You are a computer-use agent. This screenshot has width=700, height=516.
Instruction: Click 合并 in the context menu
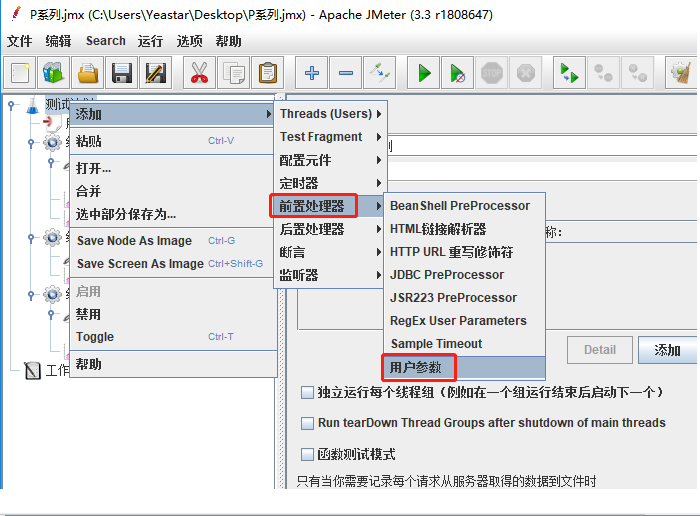coord(173,191)
